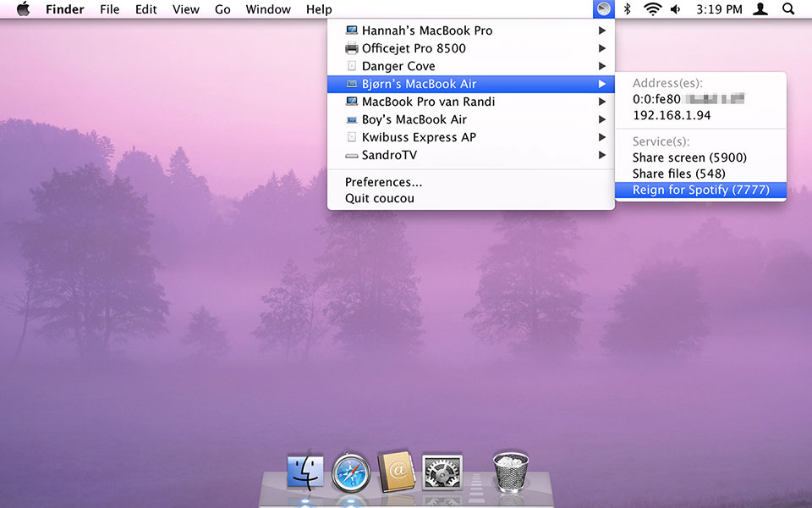Open the Bluetooth status menu icon
This screenshot has width=812, height=508.
point(627,8)
